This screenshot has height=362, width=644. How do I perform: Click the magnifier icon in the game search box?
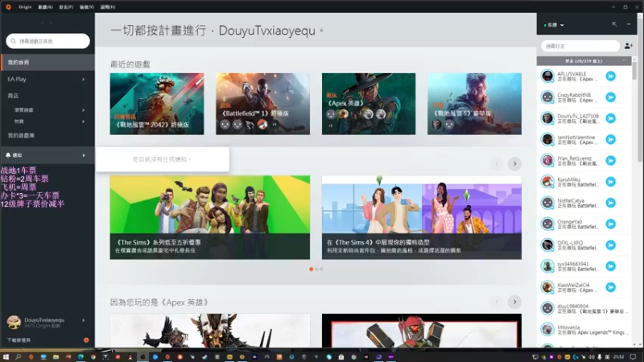13,41
